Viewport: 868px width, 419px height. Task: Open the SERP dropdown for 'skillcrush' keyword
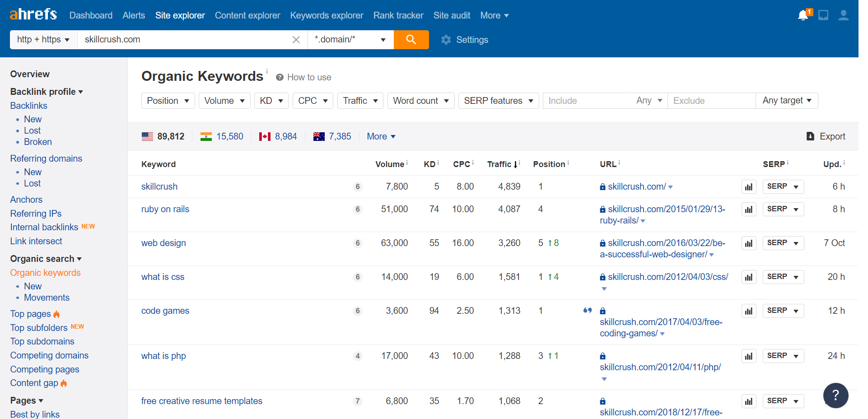tap(783, 186)
